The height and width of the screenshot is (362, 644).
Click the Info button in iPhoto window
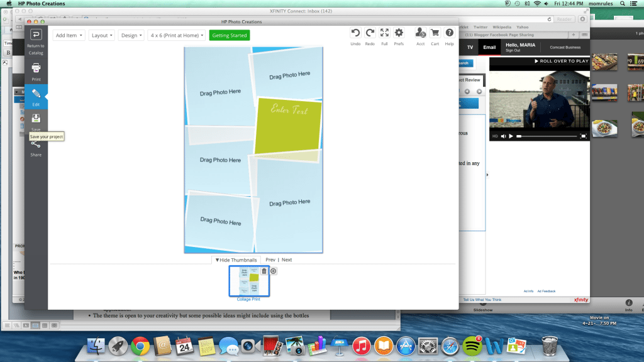pyautogui.click(x=629, y=305)
